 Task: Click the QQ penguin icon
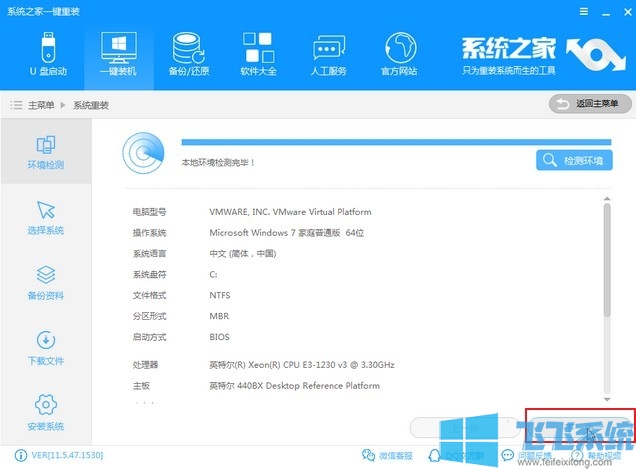tap(434, 456)
